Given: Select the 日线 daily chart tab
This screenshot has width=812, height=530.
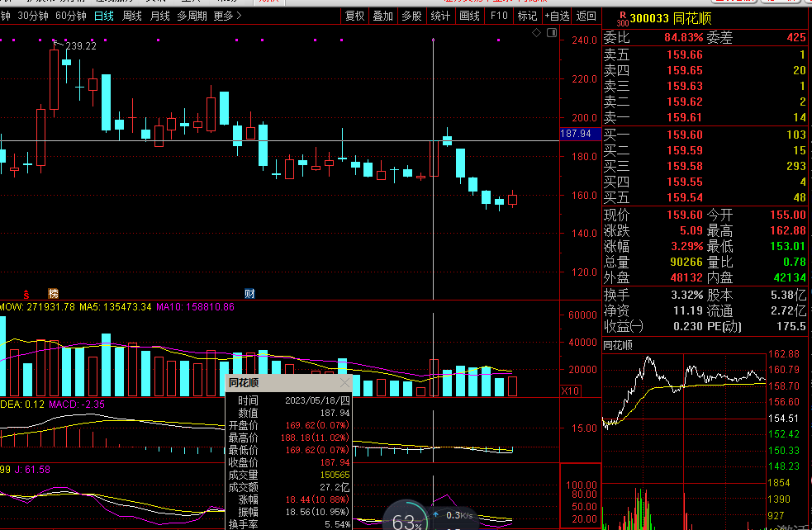Looking at the screenshot, I should (104, 16).
